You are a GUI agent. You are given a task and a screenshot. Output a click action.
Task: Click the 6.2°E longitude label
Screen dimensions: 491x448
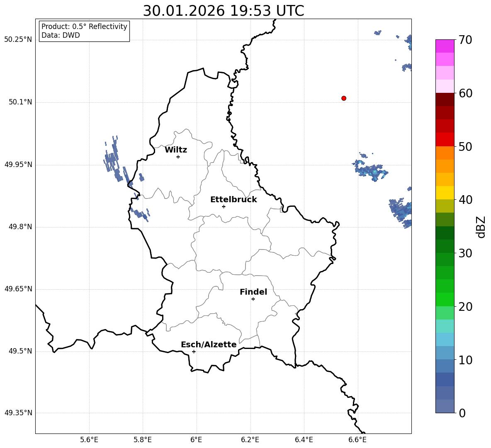pyautogui.click(x=250, y=440)
